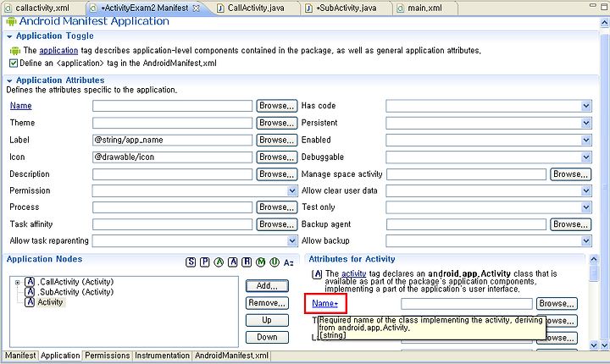Select the unnamed Activity node
The image size is (610, 364).
tap(44, 302)
